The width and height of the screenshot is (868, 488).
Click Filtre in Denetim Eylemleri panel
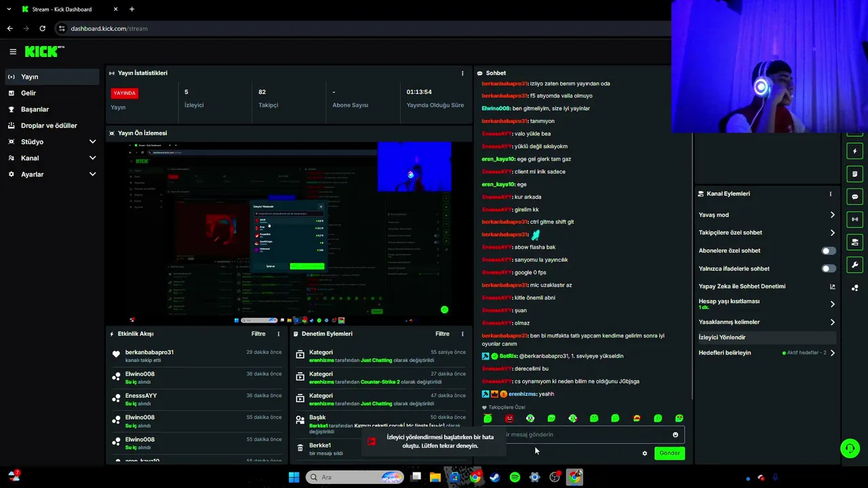click(442, 334)
